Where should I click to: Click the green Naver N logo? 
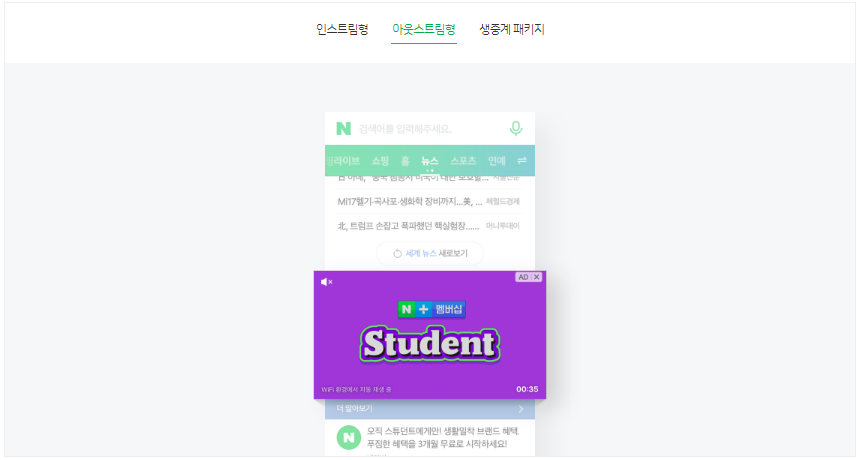click(x=343, y=128)
